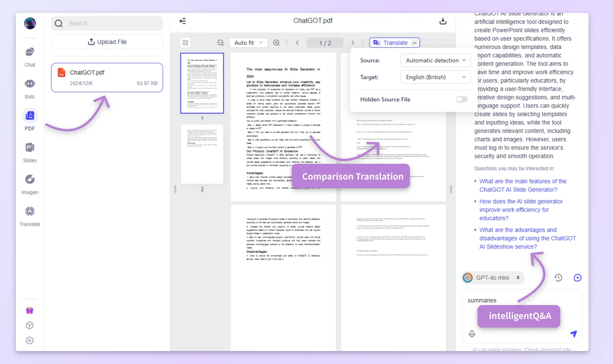Zoom out of the PDF document
The width and height of the screenshot is (613, 364).
[220, 43]
